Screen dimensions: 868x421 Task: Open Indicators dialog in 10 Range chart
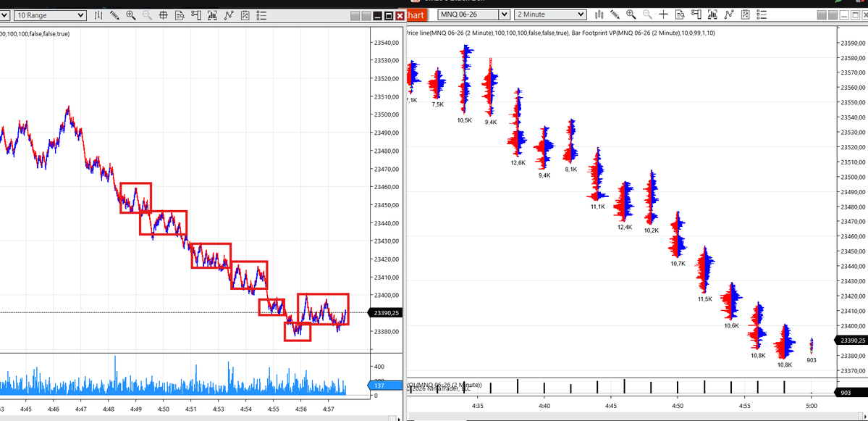[x=229, y=15]
